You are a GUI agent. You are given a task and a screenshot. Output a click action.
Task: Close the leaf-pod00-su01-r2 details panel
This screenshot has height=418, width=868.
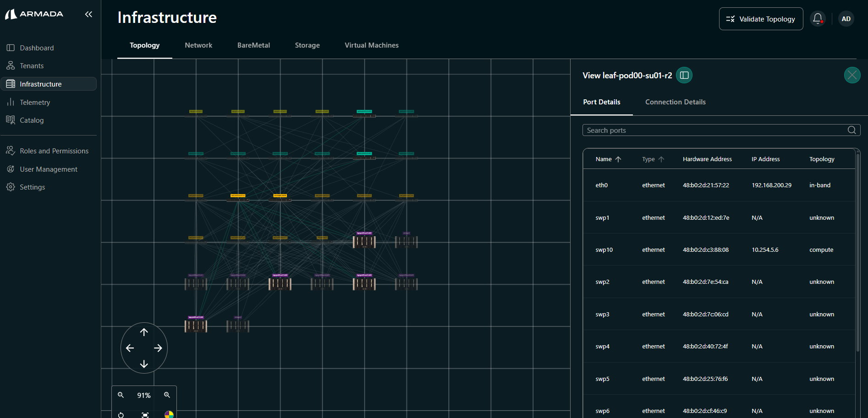tap(852, 75)
